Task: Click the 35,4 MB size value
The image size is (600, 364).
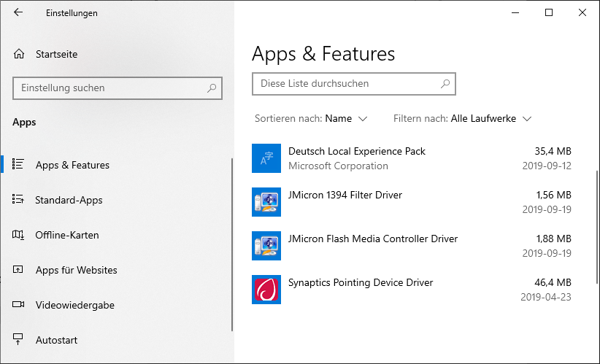Action: (x=553, y=151)
